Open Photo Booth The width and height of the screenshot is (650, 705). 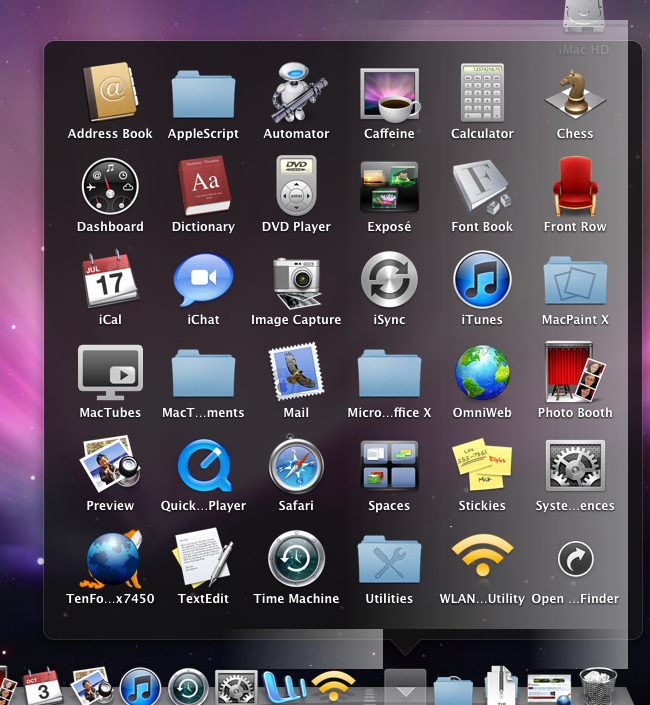(575, 372)
